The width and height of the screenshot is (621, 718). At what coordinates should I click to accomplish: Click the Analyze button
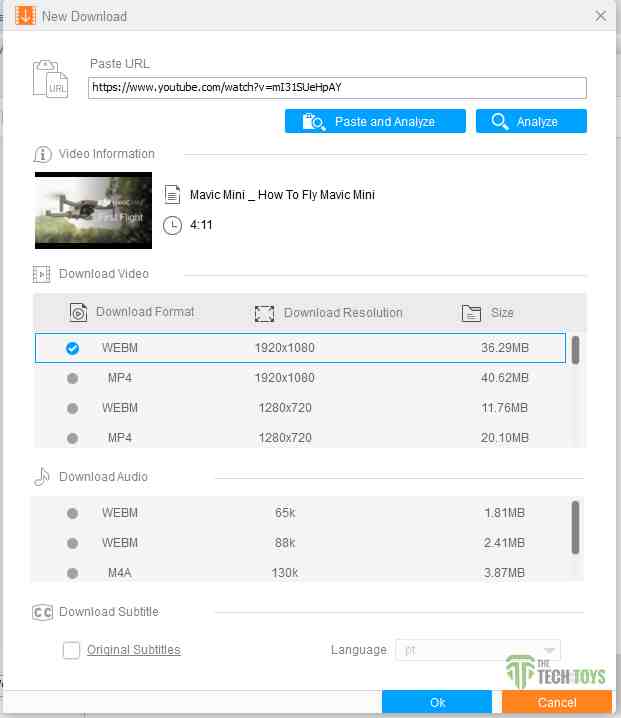tap(531, 121)
